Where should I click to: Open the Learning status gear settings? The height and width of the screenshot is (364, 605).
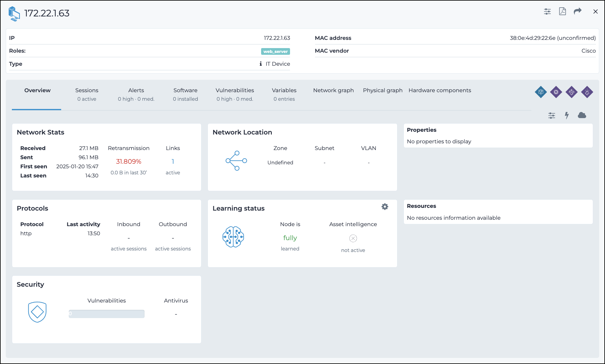click(x=385, y=207)
